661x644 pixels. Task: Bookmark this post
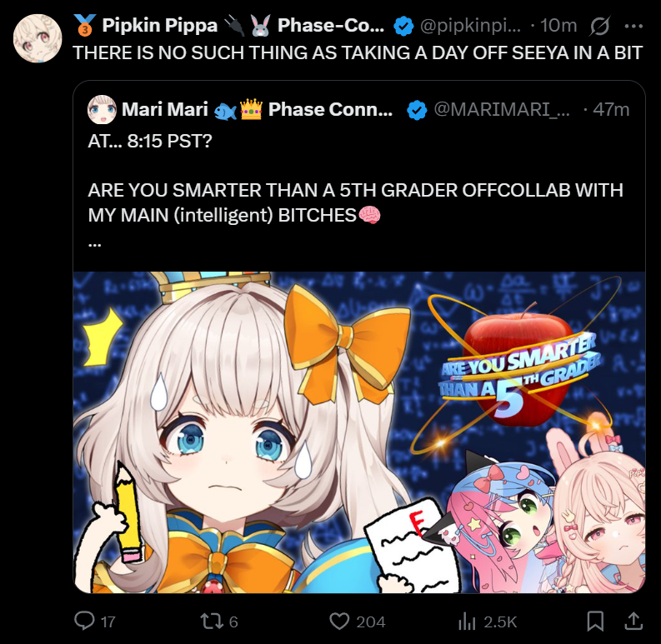596,621
